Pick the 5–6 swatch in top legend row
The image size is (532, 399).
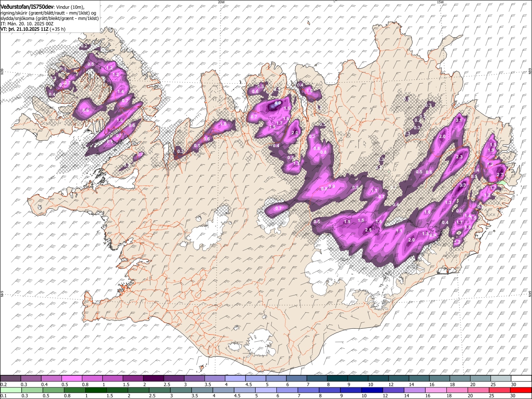click(x=276, y=378)
